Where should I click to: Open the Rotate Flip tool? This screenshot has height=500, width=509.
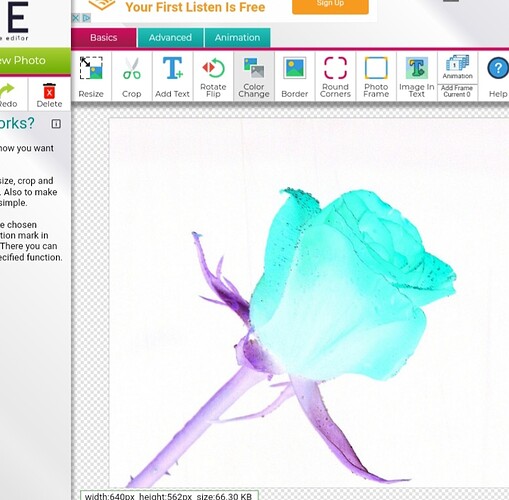click(x=213, y=76)
